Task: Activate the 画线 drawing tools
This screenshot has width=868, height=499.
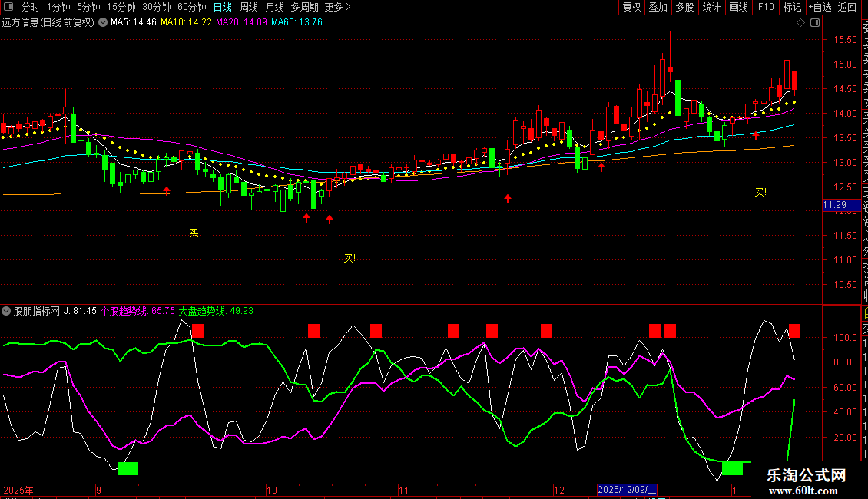Action: [x=738, y=7]
